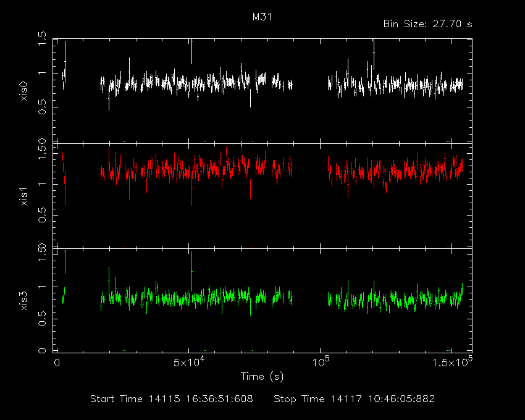Click the xis1 y-axis label
Viewport: 525px width, 420px height.
(x=24, y=196)
